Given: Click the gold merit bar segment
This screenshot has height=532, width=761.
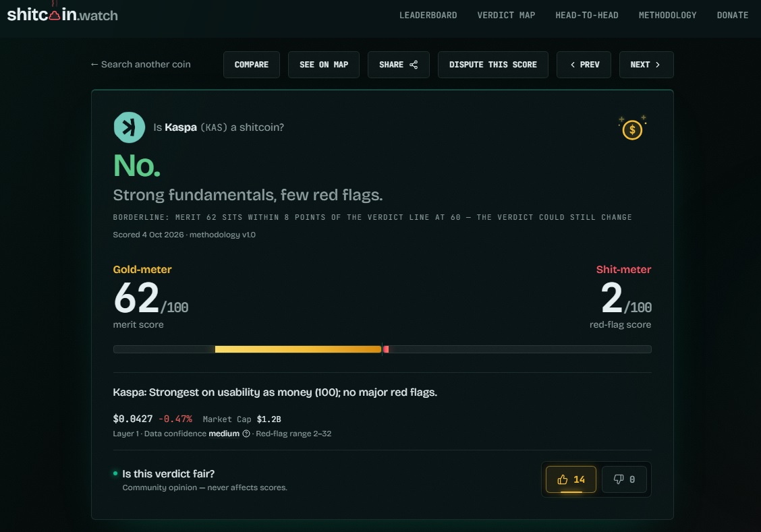Looking at the screenshot, I should click(298, 349).
